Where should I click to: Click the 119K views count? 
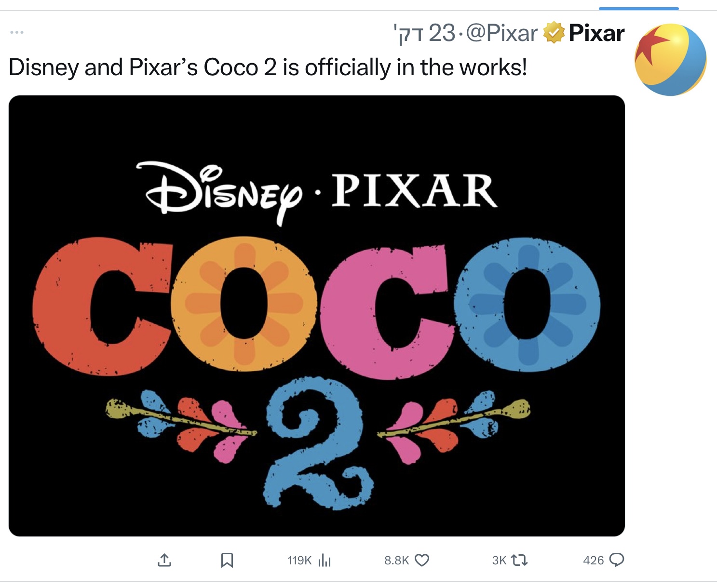299,560
